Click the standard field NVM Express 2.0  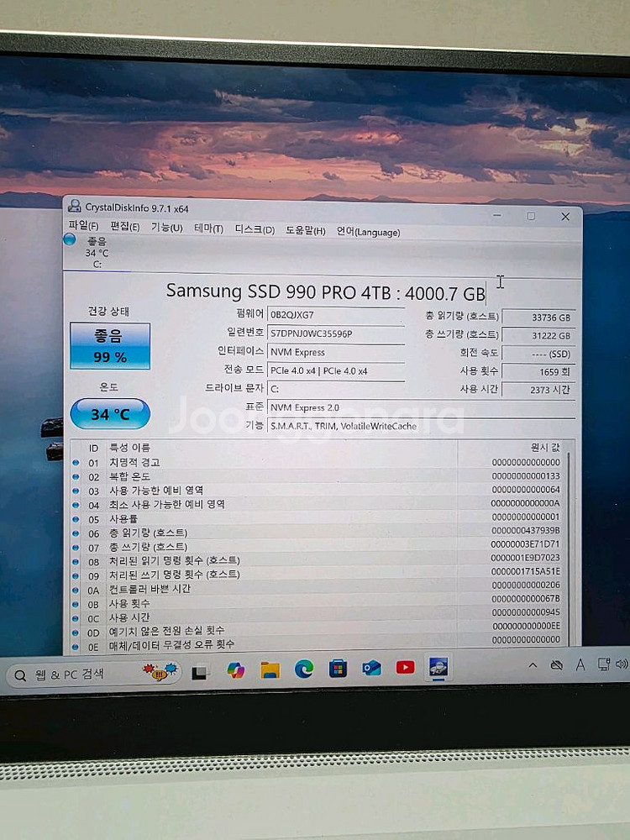(x=421, y=407)
